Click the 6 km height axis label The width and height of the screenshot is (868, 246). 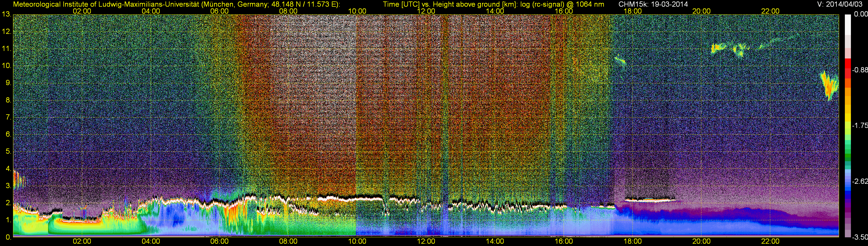[8, 134]
